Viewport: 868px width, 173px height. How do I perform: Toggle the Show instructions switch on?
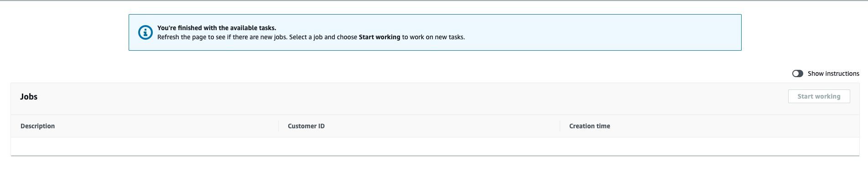[x=797, y=73]
